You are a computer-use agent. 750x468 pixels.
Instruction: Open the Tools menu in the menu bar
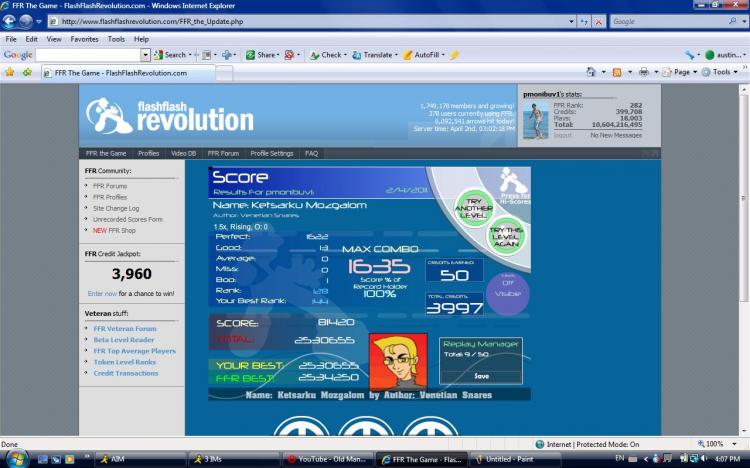[116, 39]
